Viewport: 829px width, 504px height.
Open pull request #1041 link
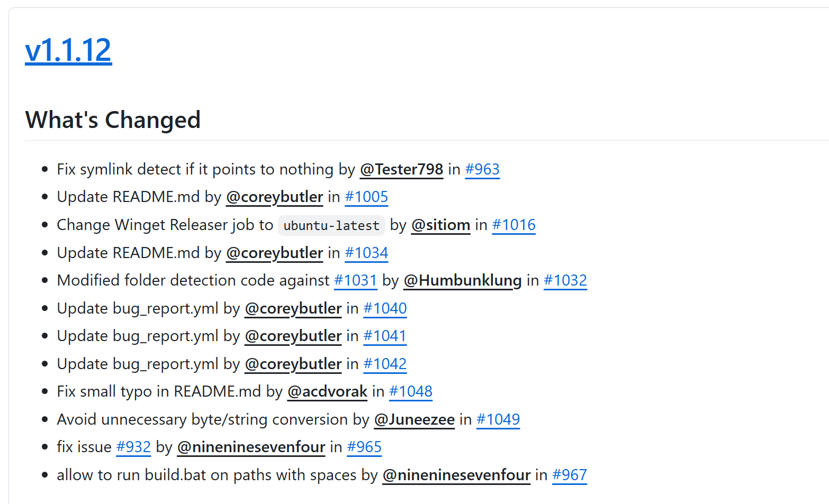pyautogui.click(x=385, y=336)
